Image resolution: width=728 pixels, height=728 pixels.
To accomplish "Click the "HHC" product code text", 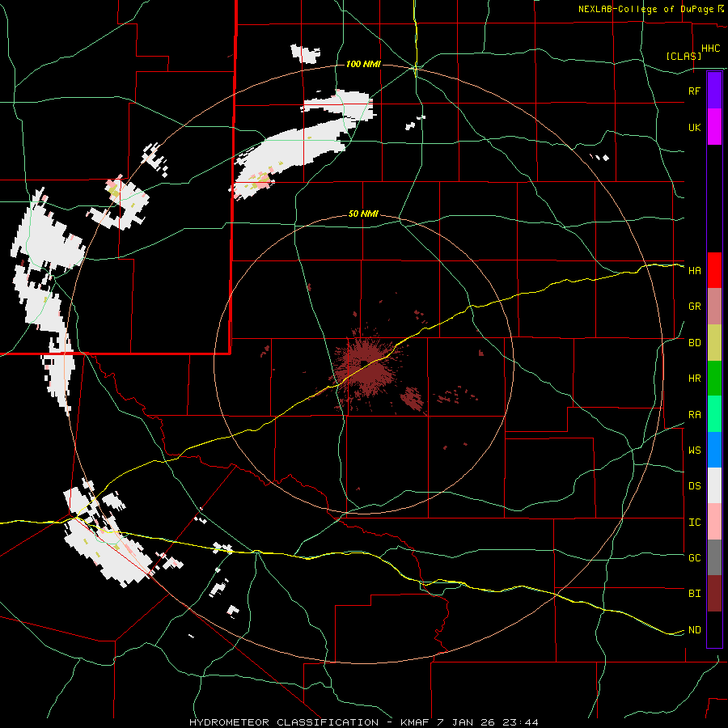I will 710,49.
